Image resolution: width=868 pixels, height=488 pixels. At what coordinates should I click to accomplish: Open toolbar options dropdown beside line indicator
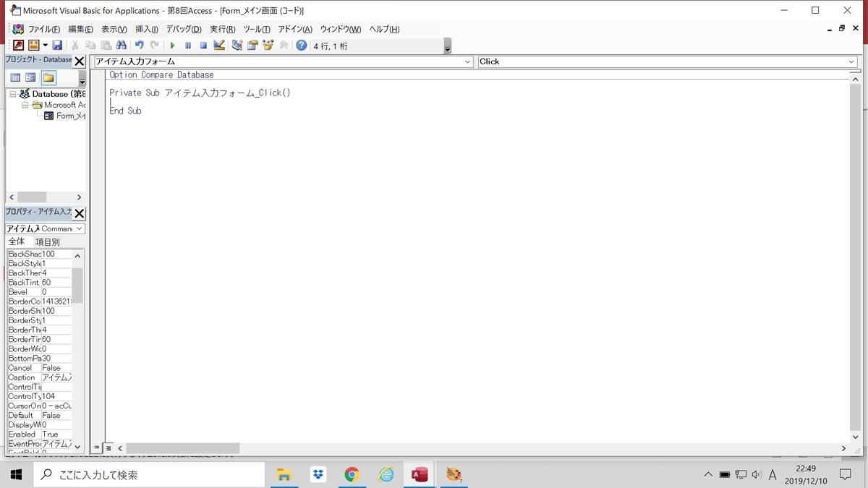coord(448,48)
